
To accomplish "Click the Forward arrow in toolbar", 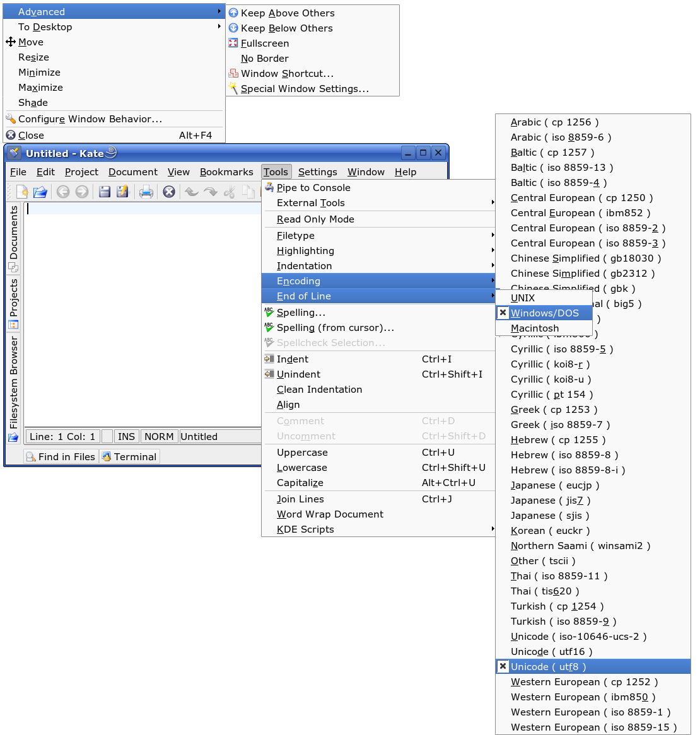I will (82, 192).
